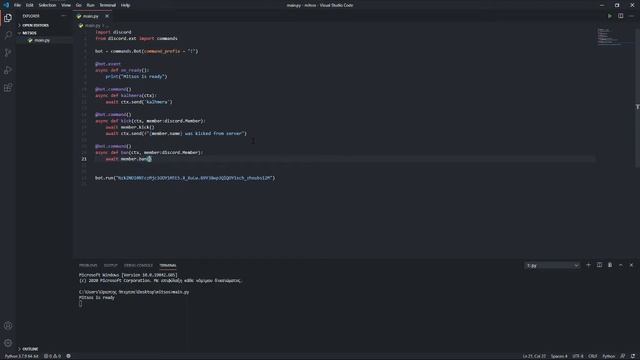Open notifications bell in status bar
Screen dimensions: 640x360
pyautogui.click(x=633, y=356)
